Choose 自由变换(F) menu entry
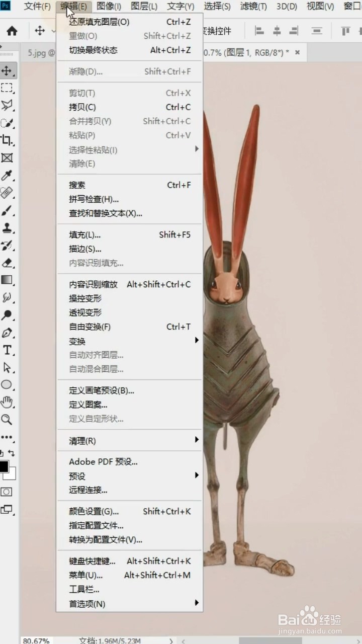The width and height of the screenshot is (362, 644). tap(130, 327)
